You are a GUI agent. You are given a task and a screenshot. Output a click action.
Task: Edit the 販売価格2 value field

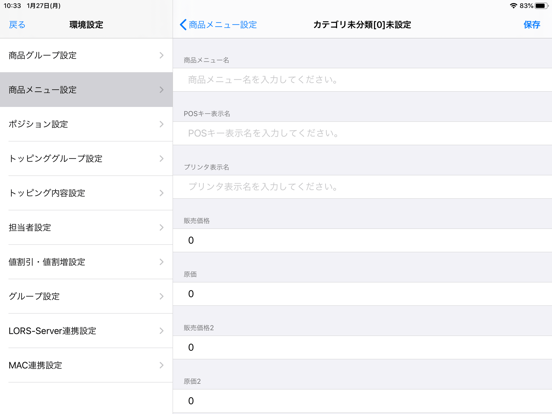click(x=362, y=347)
